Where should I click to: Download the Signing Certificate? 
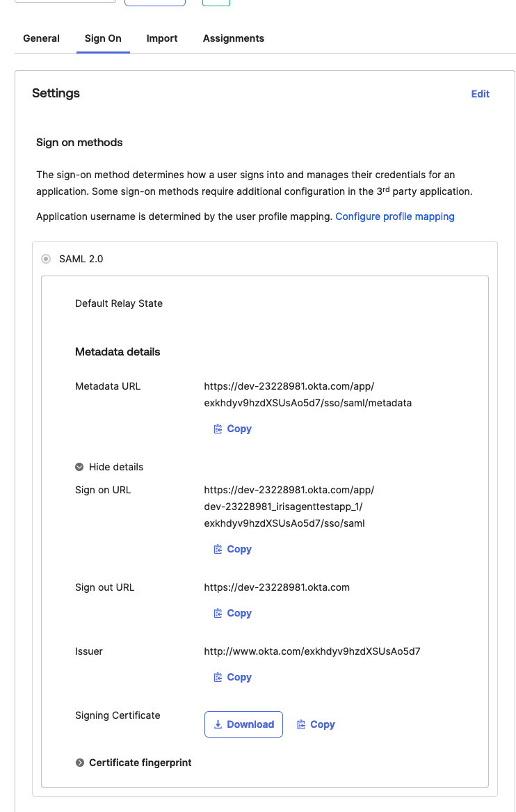pos(243,724)
